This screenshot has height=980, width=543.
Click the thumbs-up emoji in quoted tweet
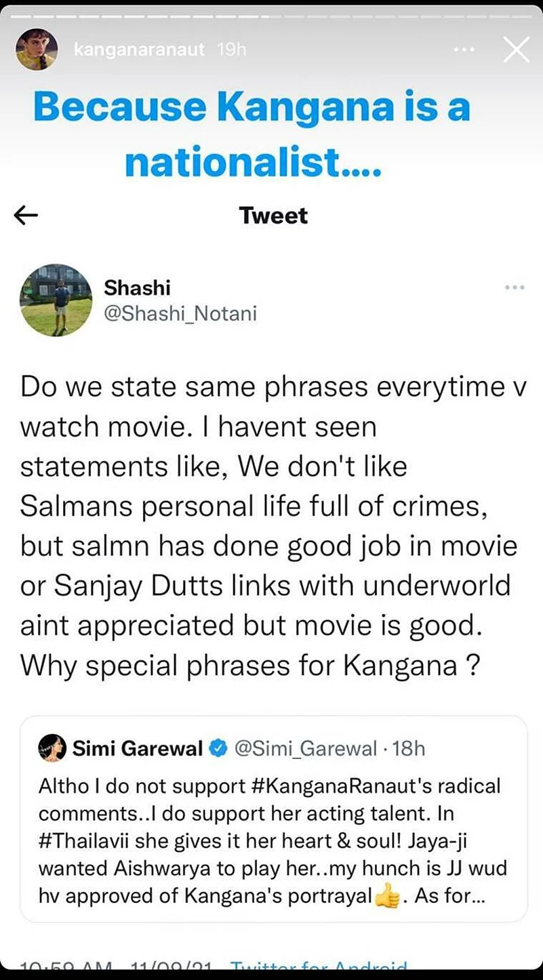(x=387, y=896)
